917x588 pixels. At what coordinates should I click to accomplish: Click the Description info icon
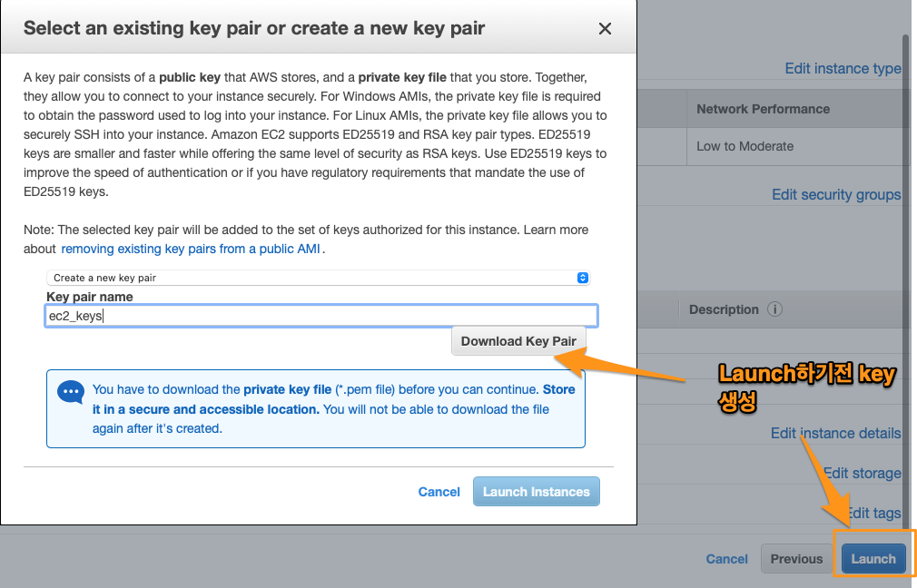tap(774, 309)
